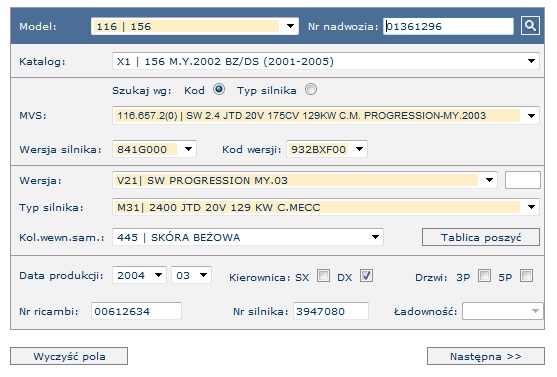Open the MVS dropdown
557x377 pixels.
tap(326, 115)
